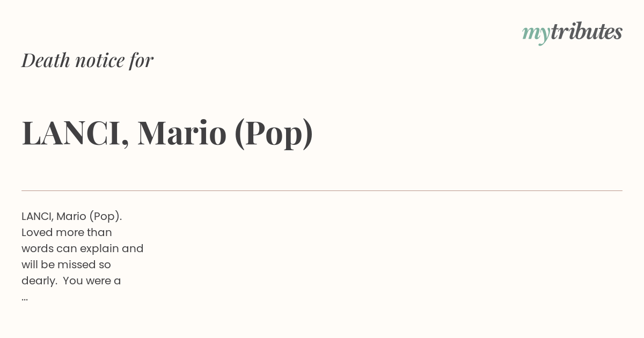Click the horizontal divider line
Screen dimensions: 644x338
coord(322,190)
